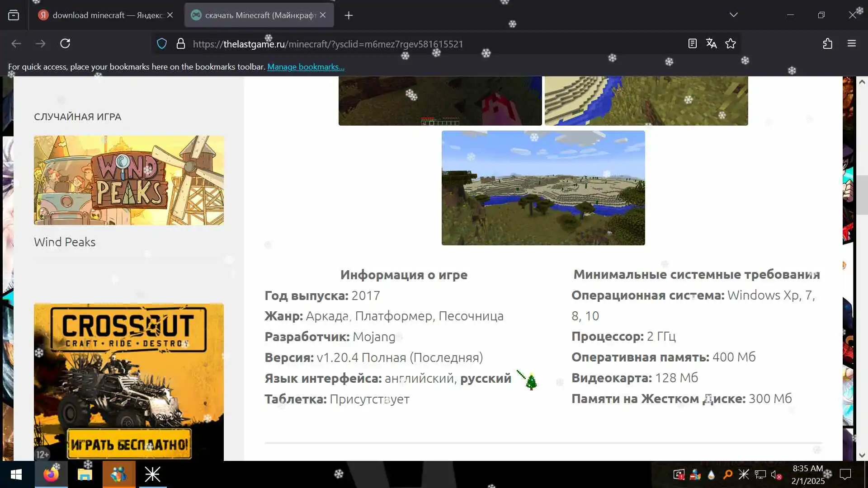Click the tracking protection shield icon
This screenshot has height=488, width=868.
point(161,43)
